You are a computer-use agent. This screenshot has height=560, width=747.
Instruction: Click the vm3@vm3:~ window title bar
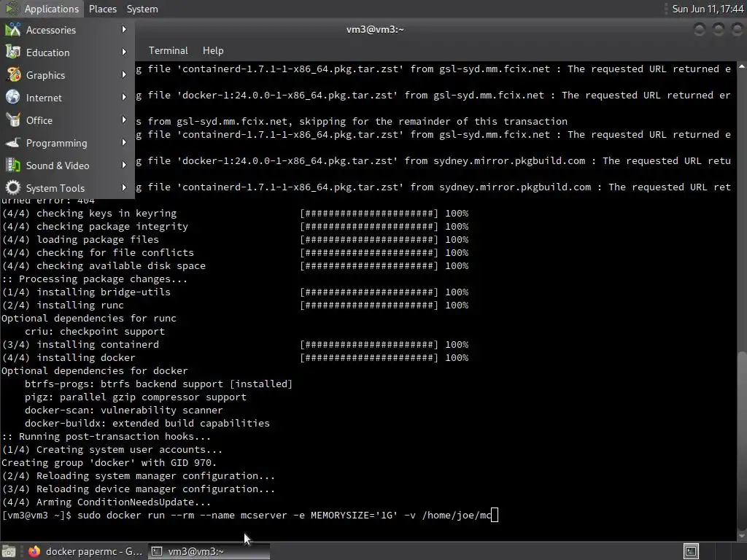click(375, 29)
